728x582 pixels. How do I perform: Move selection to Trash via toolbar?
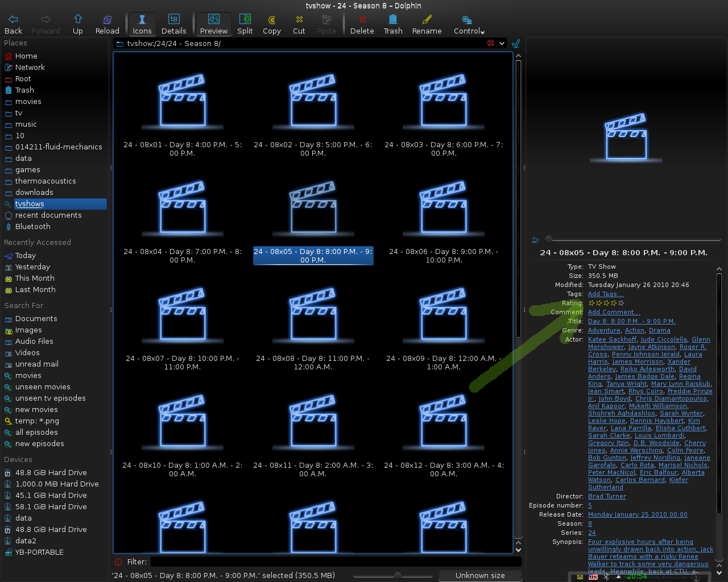click(x=393, y=24)
